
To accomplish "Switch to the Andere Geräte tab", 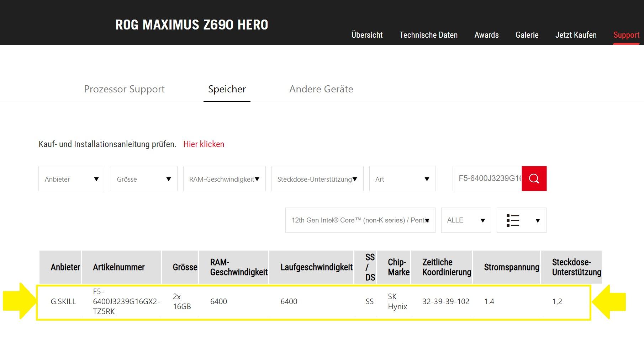I will tap(321, 89).
